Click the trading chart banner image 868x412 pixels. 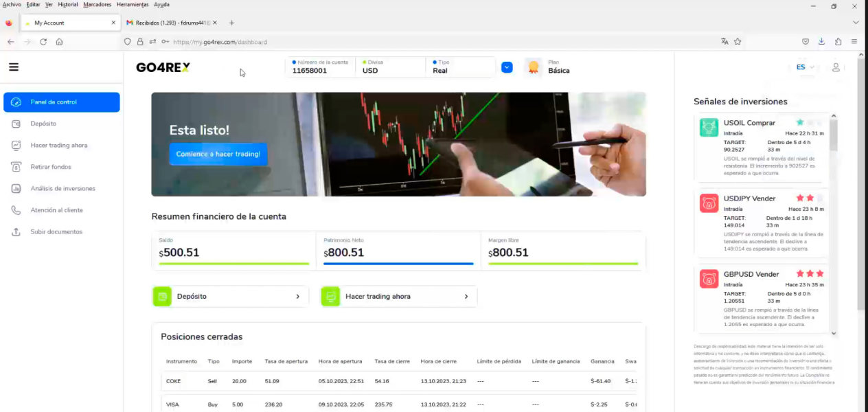(398, 144)
